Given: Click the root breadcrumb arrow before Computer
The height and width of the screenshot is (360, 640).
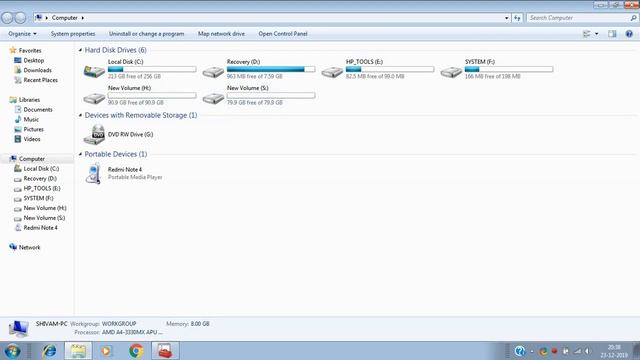Looking at the screenshot, I should pos(47,18).
